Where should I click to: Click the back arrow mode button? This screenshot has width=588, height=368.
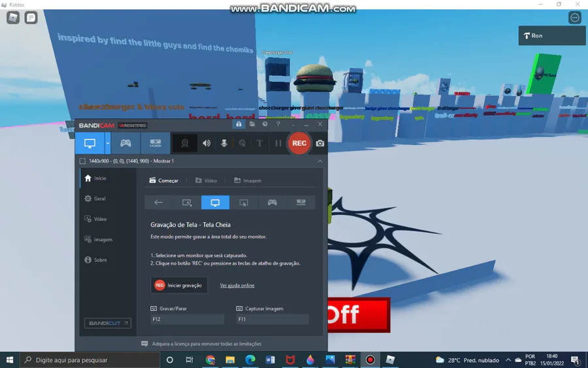click(x=158, y=203)
